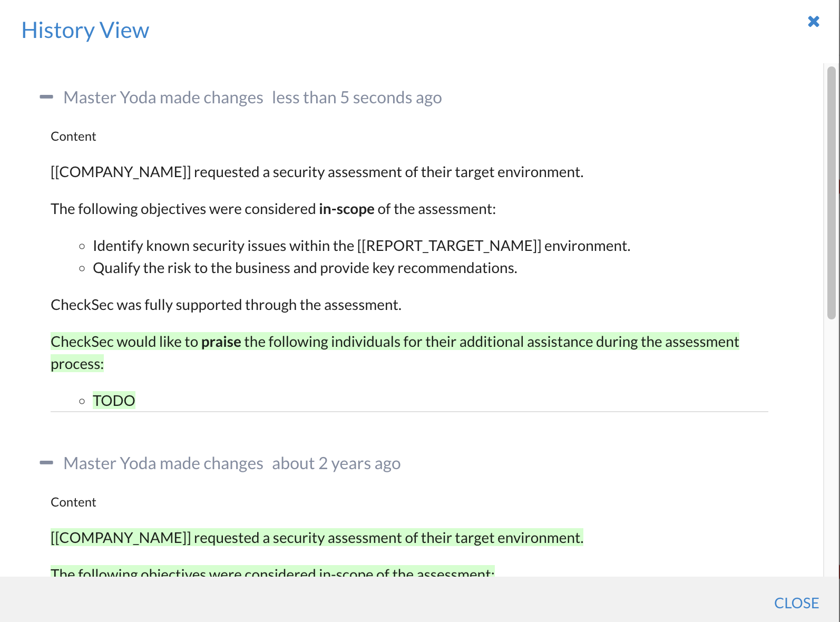Click the 'Content' label of the 2-year-old change

pyautogui.click(x=73, y=502)
